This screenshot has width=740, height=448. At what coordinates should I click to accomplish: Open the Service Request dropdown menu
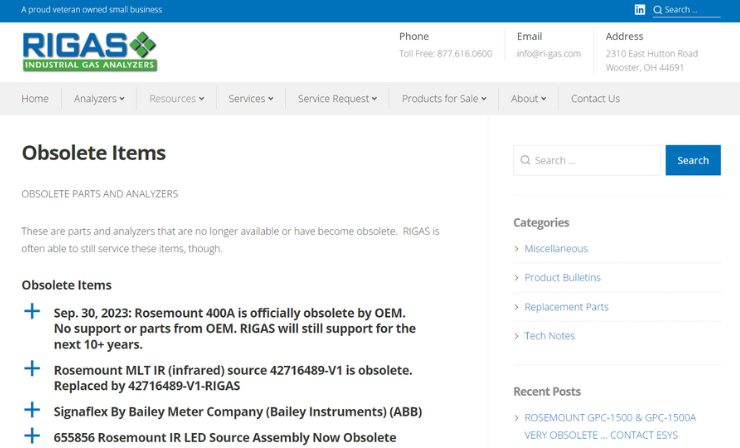337,99
